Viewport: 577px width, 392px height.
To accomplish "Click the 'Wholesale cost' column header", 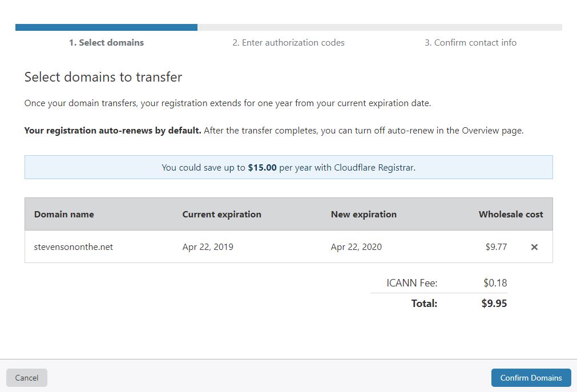I will (511, 214).
